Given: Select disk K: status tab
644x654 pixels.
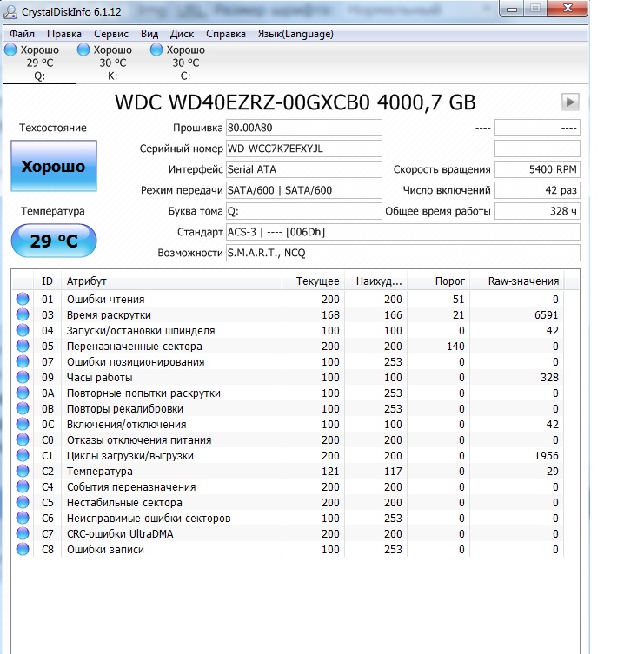Looking at the screenshot, I should tap(113, 63).
